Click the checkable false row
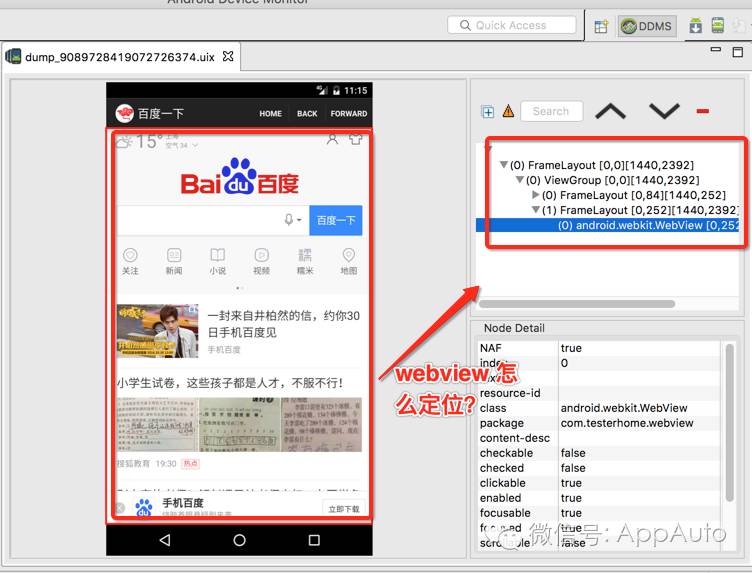This screenshot has height=573, width=752. (x=599, y=453)
